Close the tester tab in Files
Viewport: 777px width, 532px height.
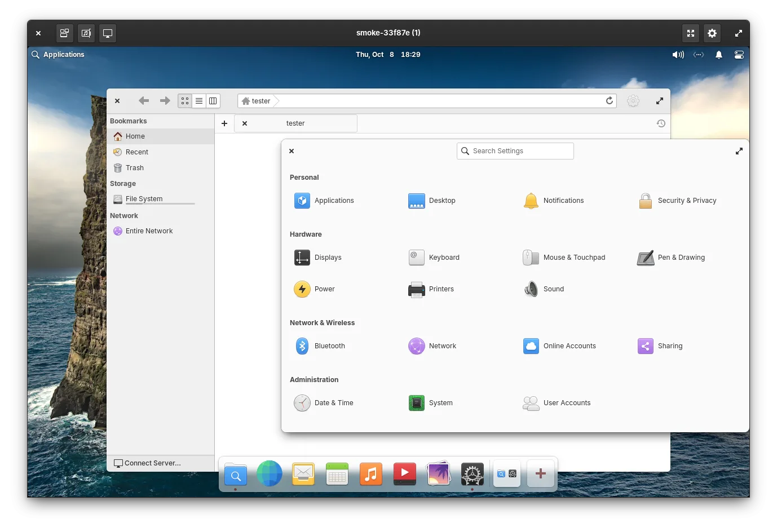tap(245, 123)
